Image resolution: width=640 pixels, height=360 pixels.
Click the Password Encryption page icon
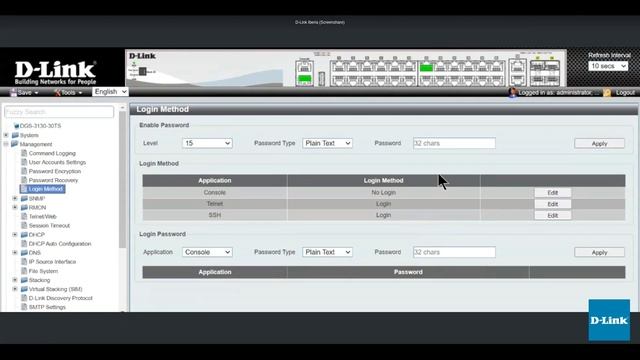24,171
